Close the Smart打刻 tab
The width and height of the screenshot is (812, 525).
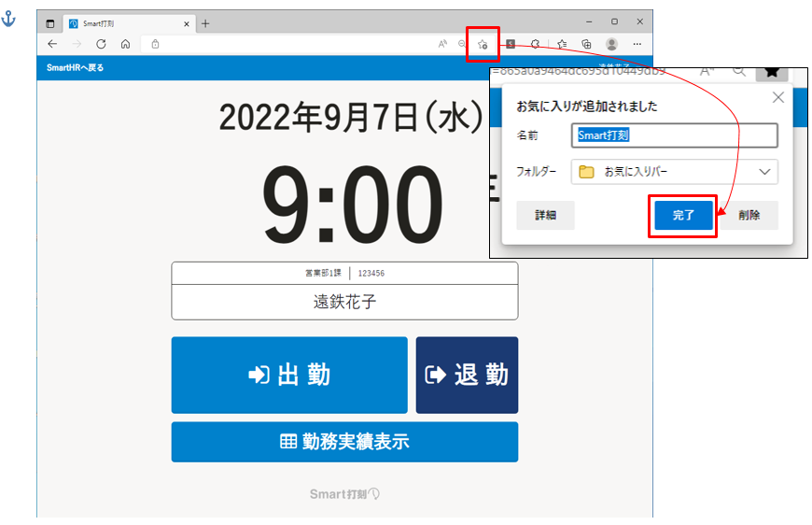click(x=187, y=24)
